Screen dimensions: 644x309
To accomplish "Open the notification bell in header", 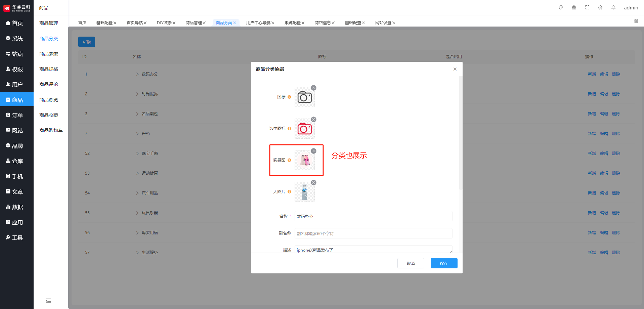I will pos(613,7).
